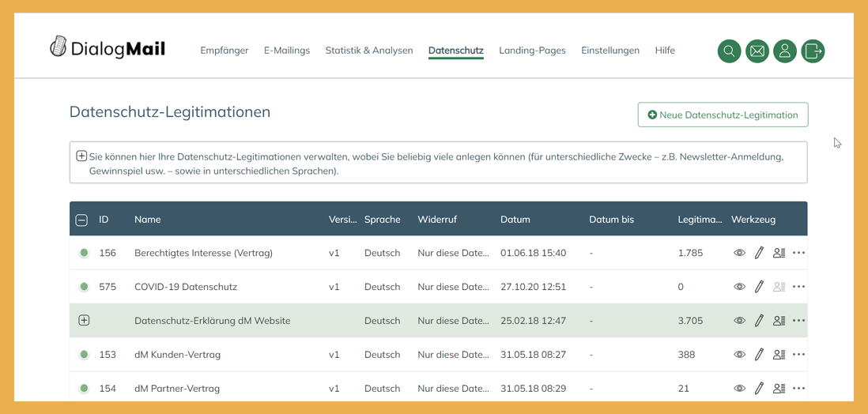Open the E-Mailings menu
This screenshot has width=868, height=414.
coord(287,51)
